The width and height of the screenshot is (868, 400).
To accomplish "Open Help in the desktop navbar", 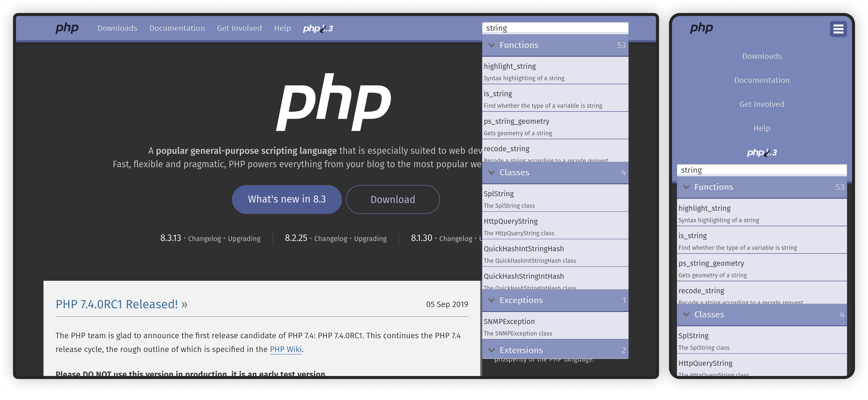I will [x=282, y=28].
